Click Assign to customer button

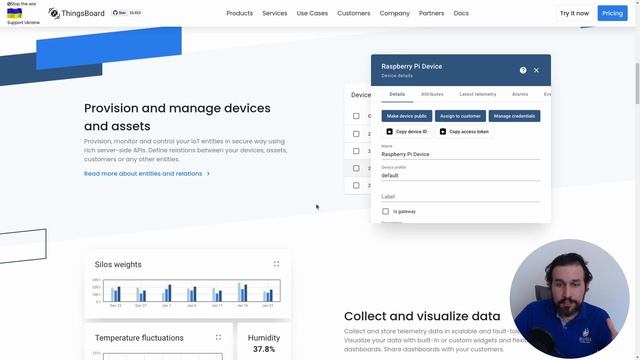point(460,116)
